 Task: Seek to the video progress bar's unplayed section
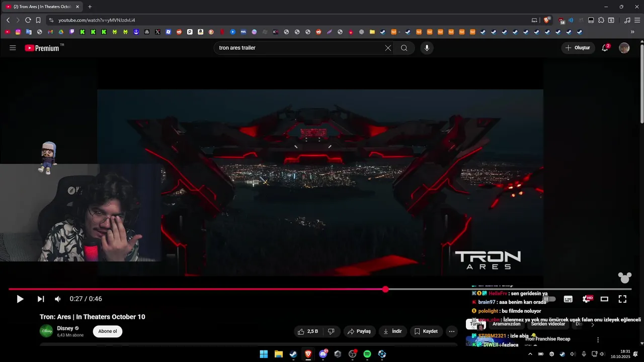508,290
